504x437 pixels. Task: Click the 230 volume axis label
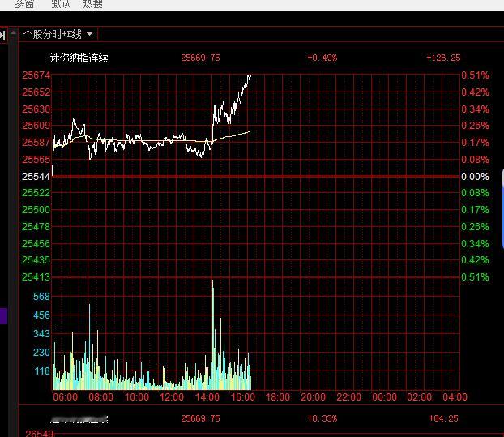[x=42, y=353]
